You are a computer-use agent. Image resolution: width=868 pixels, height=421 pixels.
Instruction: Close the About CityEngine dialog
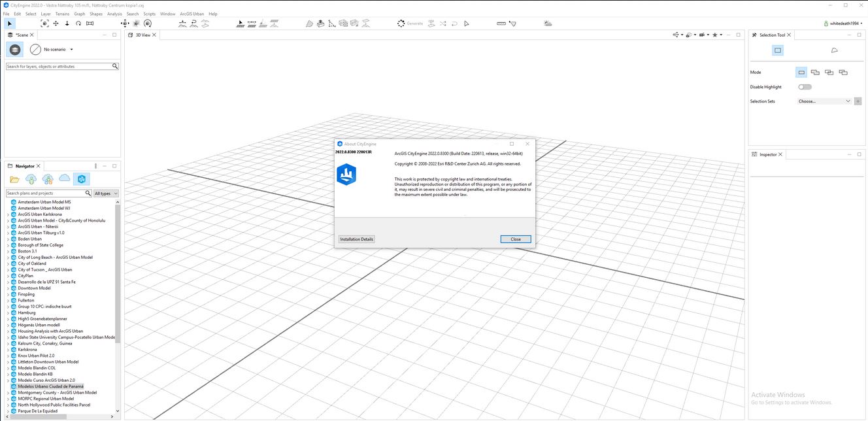click(515, 239)
